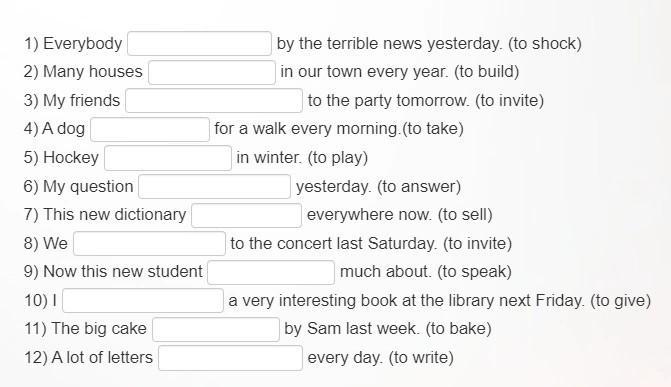Viewport: 671px width, 387px height.
Task: Click the '(to give)' hint at the end of sentence 10
Action: [621, 301]
